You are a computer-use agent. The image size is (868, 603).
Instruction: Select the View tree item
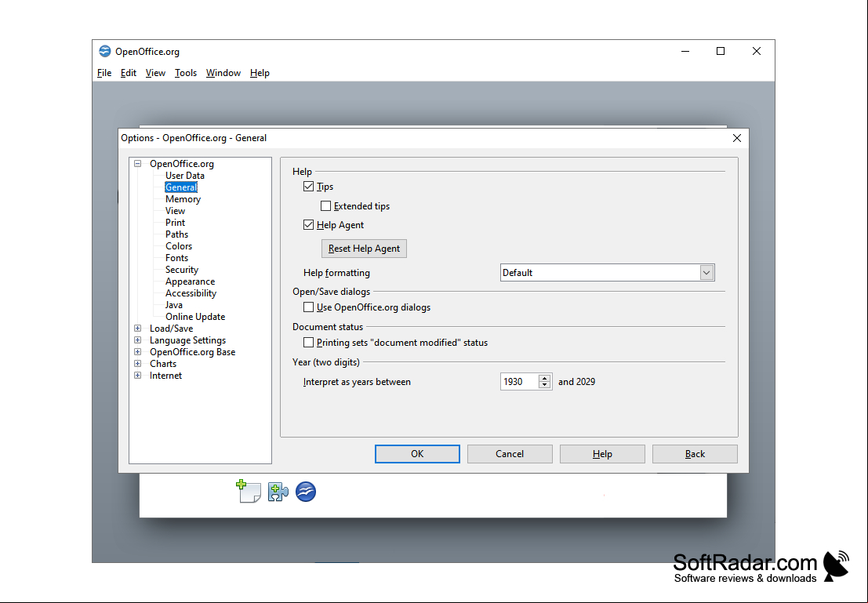176,211
